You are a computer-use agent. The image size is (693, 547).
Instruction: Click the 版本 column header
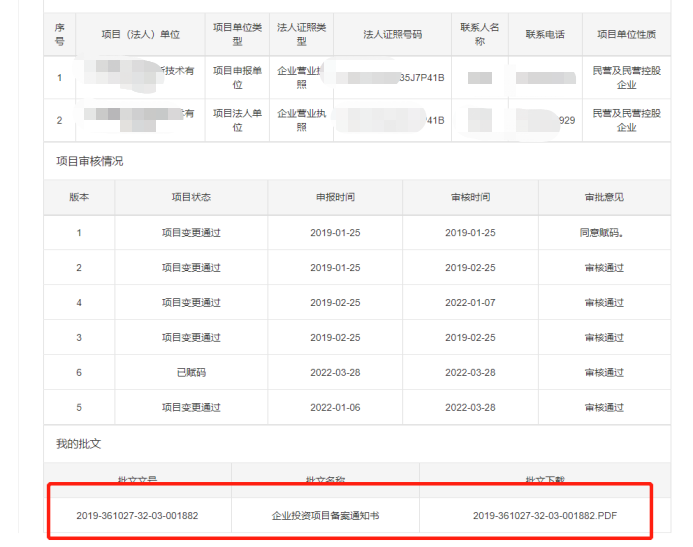click(x=79, y=197)
